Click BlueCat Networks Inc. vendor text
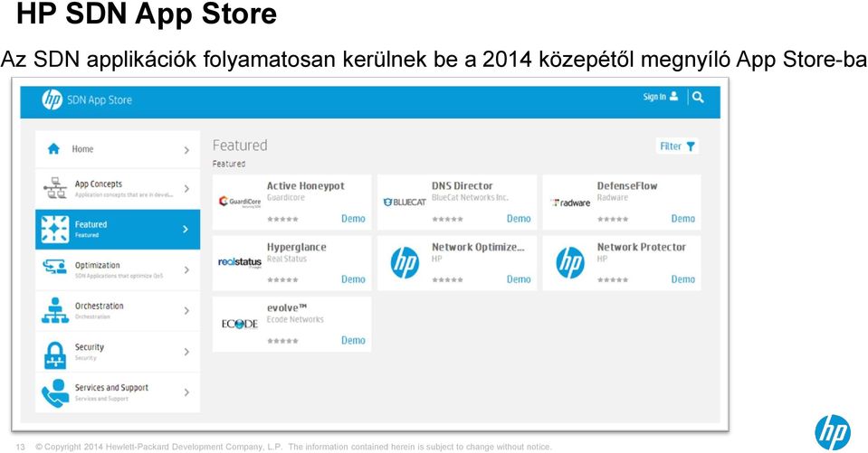This screenshot has width=868, height=453. click(x=470, y=197)
